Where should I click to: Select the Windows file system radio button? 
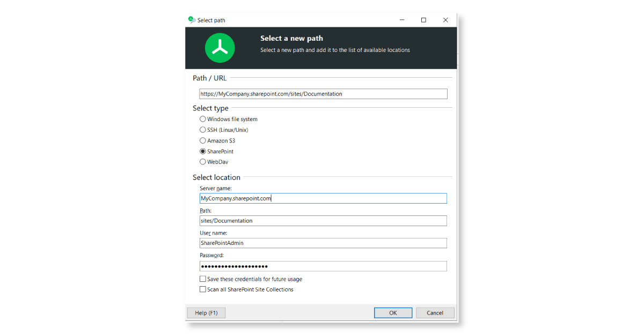[x=203, y=119]
